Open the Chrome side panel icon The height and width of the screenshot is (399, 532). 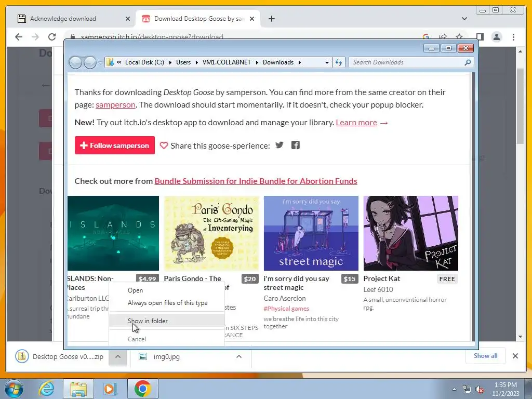pyautogui.click(x=480, y=37)
